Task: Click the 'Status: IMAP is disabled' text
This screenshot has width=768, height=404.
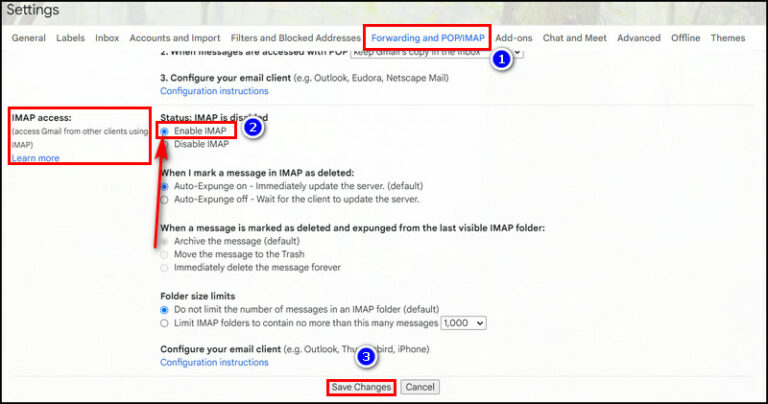Action: (x=214, y=118)
